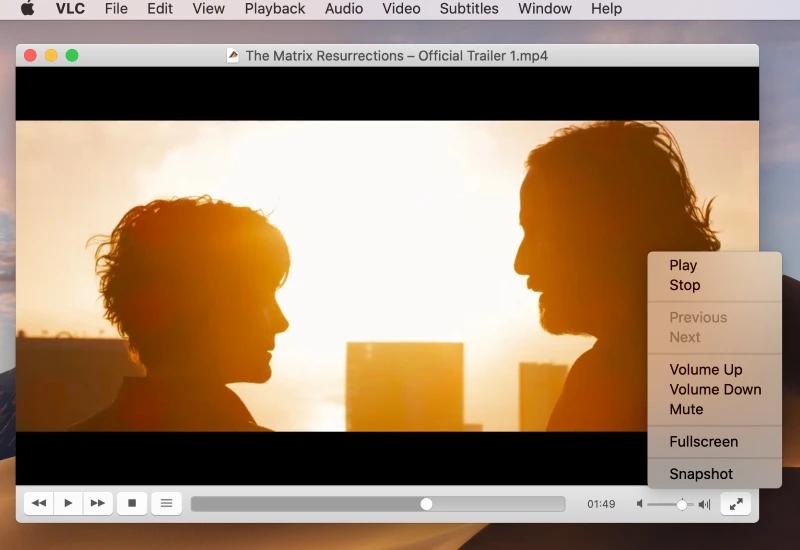Image resolution: width=800 pixels, height=550 pixels.
Task: Click the window title The Matrix Resurrections
Action: tap(396, 56)
